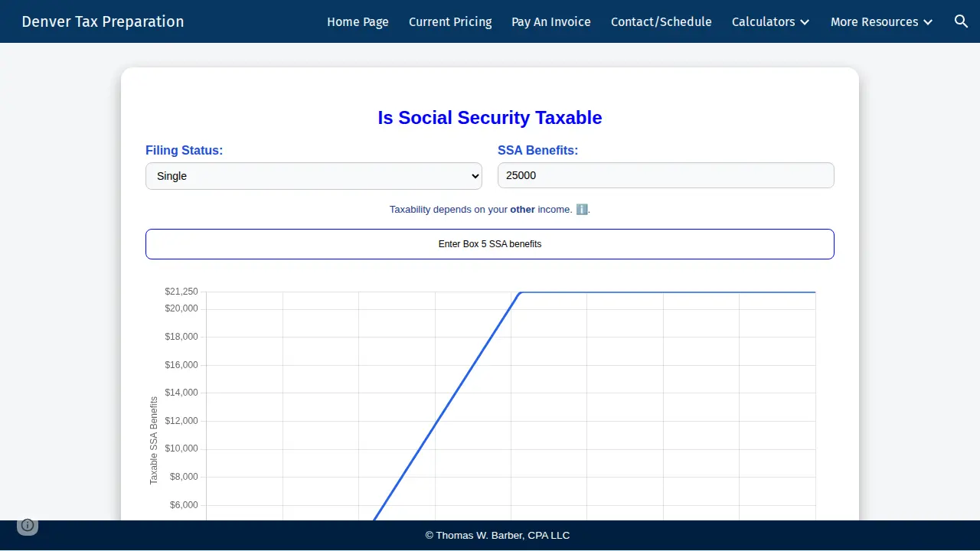Click the info emoji beside taxability note
Screen dimensions: 980x551
(x=582, y=209)
